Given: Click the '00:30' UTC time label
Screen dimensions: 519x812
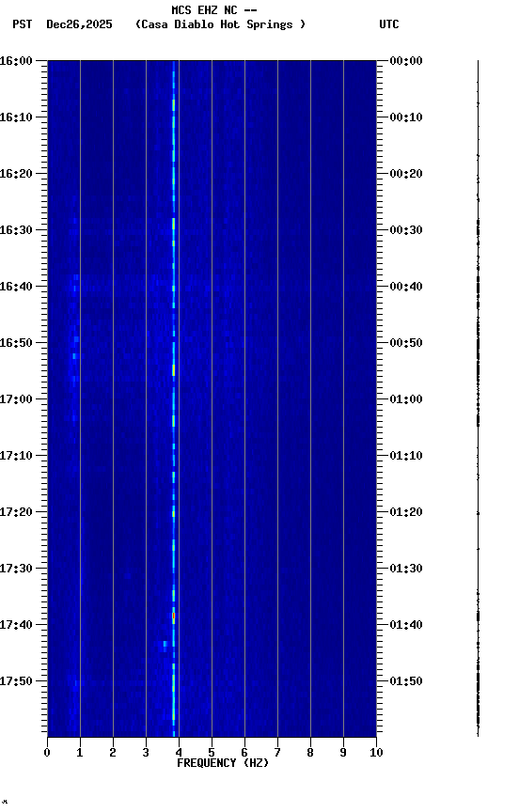Looking at the screenshot, I should 406,230.
